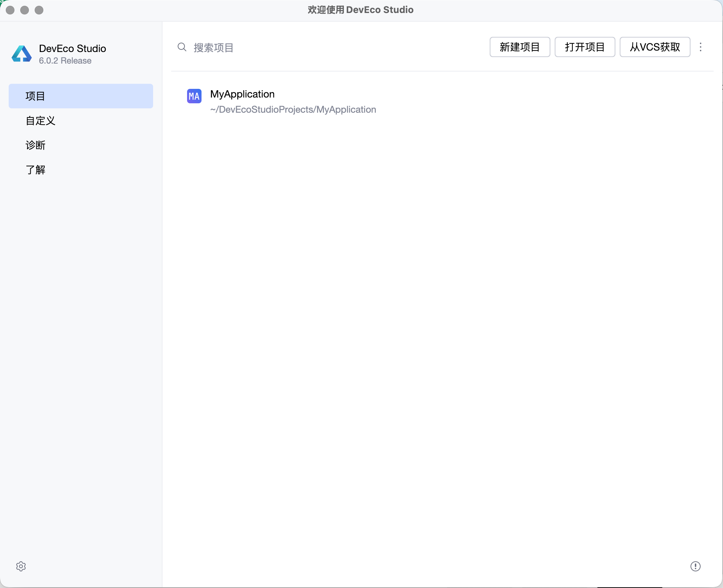Click the 6.0.2 Release version label
The height and width of the screenshot is (588, 723).
[x=65, y=61]
